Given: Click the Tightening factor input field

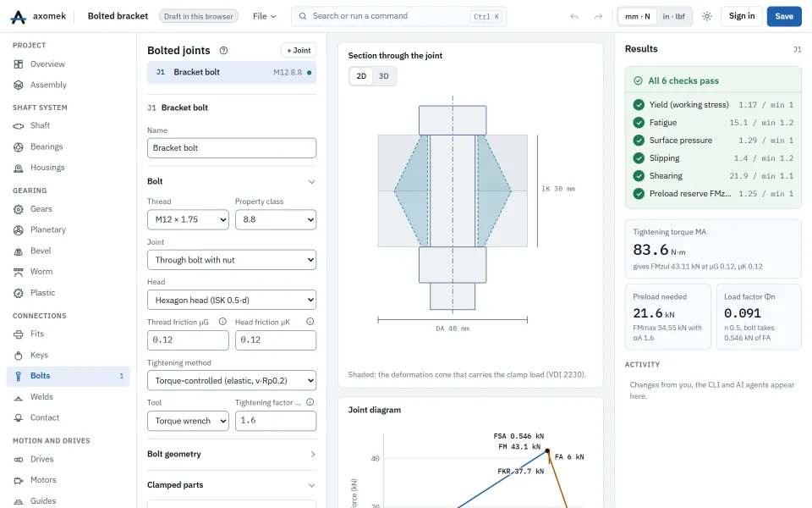Looking at the screenshot, I should (x=276, y=421).
